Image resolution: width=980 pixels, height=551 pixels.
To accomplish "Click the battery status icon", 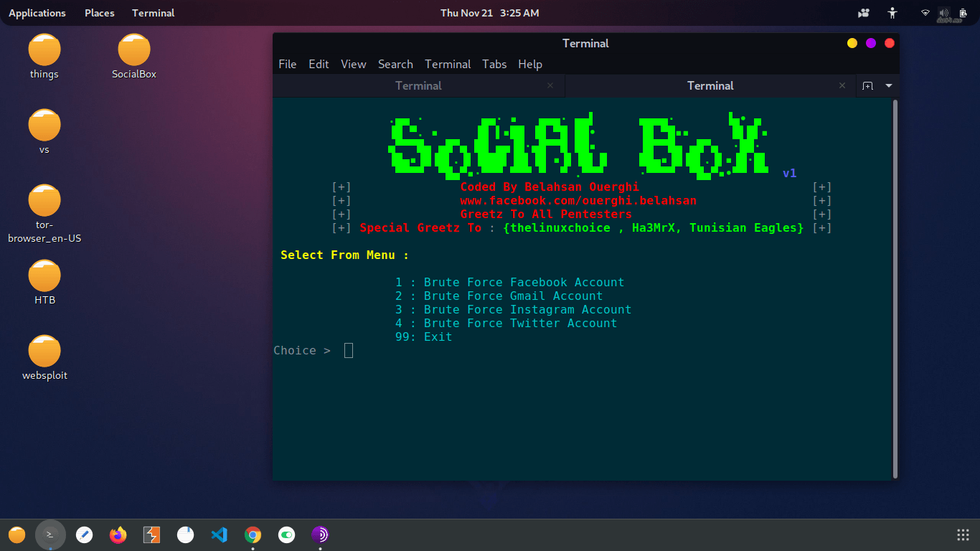I will (963, 13).
